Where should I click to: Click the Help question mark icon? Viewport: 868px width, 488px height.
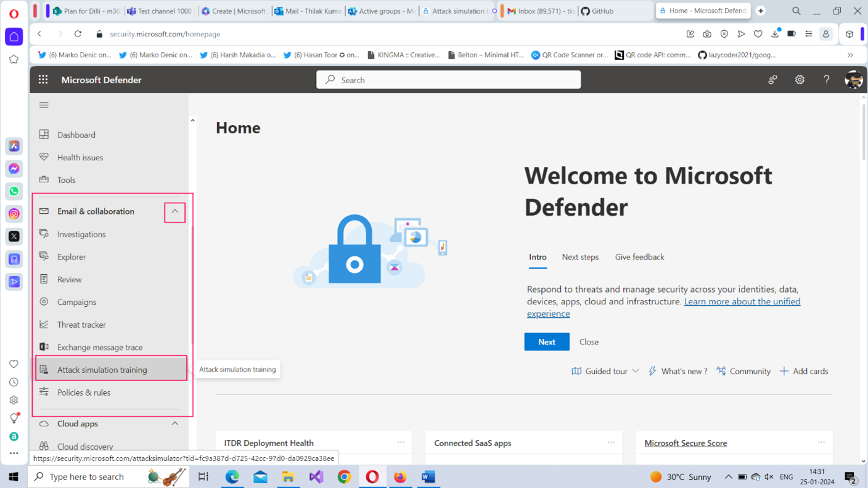pyautogui.click(x=826, y=80)
